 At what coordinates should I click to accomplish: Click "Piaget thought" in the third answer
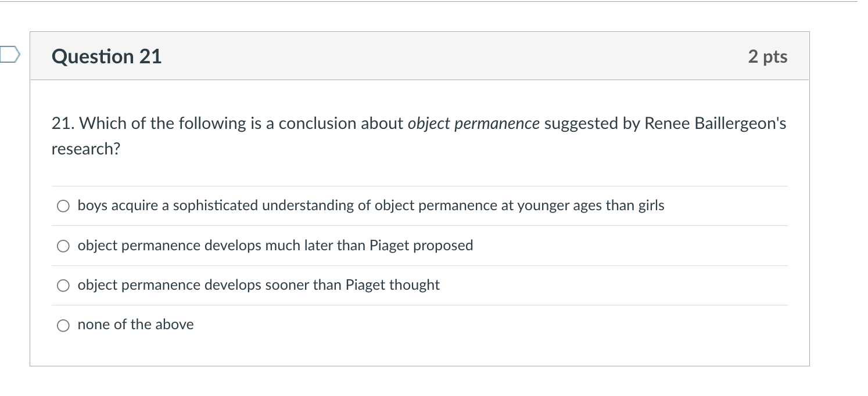[x=392, y=285]
